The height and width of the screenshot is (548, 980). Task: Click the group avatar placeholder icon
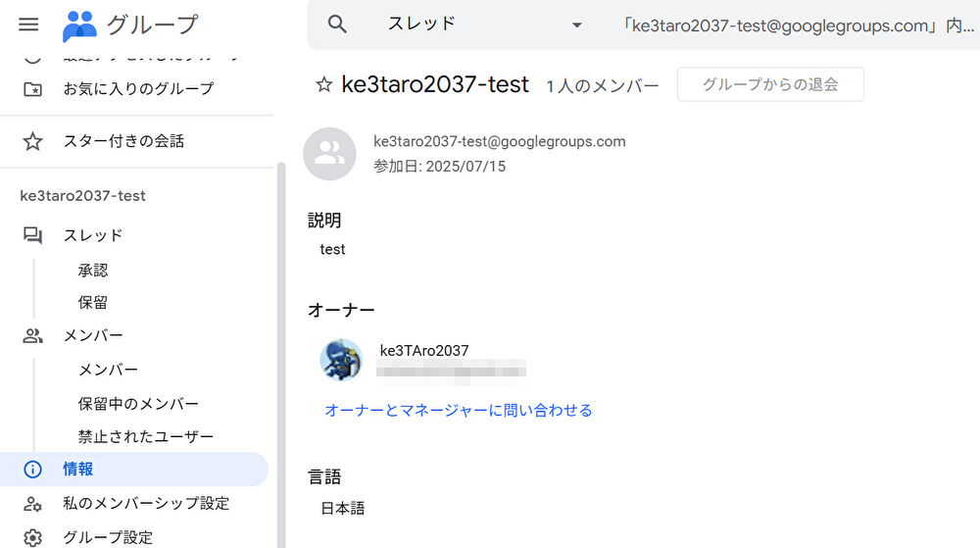329,154
